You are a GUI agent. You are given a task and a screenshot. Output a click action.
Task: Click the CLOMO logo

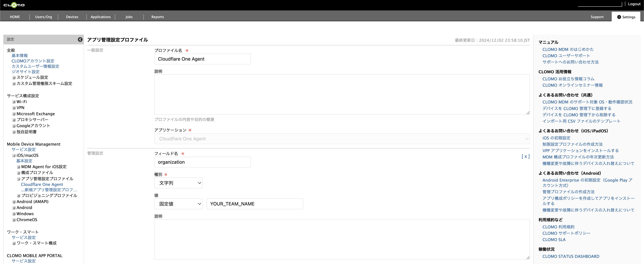coord(14,5)
